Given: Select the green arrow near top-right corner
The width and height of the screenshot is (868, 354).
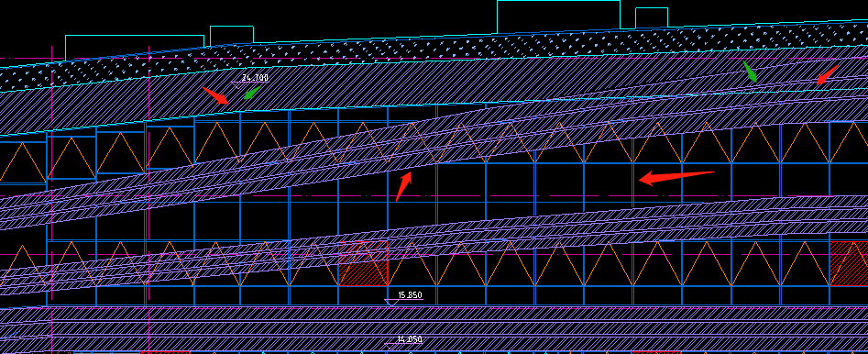Looking at the screenshot, I should point(750,72).
